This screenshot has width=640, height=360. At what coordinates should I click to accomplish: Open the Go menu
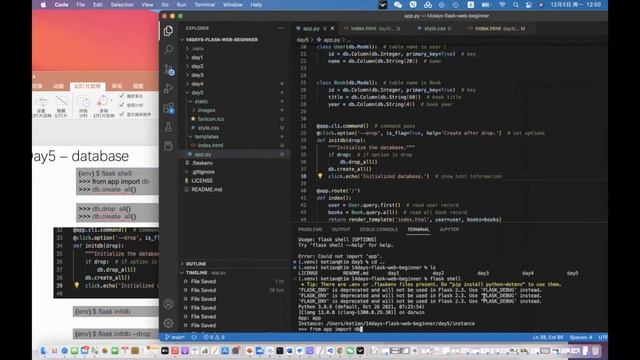(x=165, y=5)
